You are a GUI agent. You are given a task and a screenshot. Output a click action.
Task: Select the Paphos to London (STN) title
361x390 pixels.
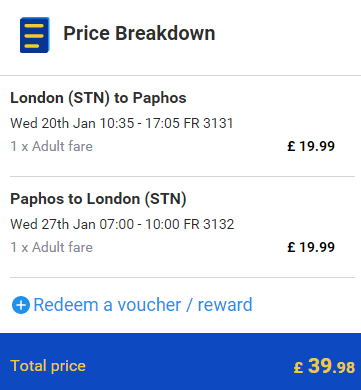tap(98, 199)
